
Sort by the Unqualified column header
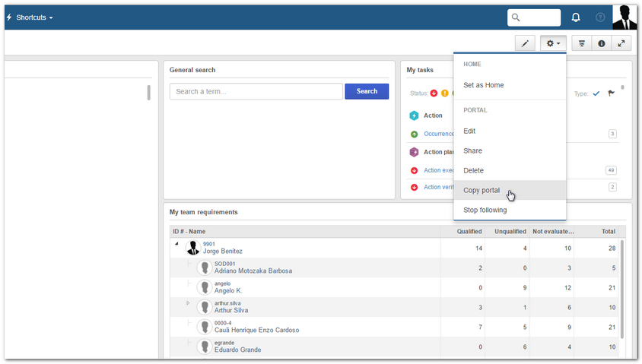coord(507,232)
